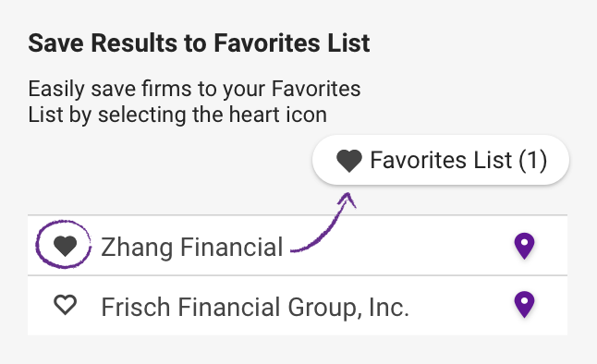Click the word "Favorites" in pill button
Image resolution: width=597 pixels, height=364 pixels.
tap(419, 160)
